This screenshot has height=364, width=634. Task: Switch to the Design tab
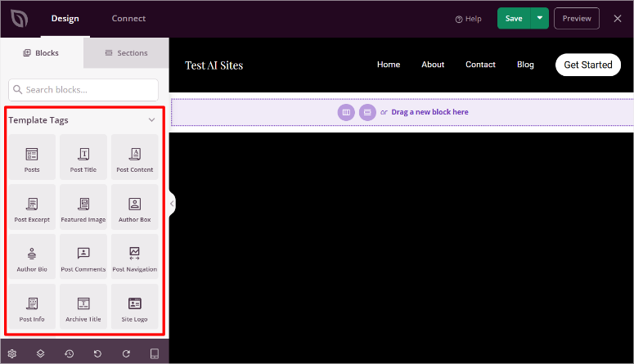click(x=65, y=19)
